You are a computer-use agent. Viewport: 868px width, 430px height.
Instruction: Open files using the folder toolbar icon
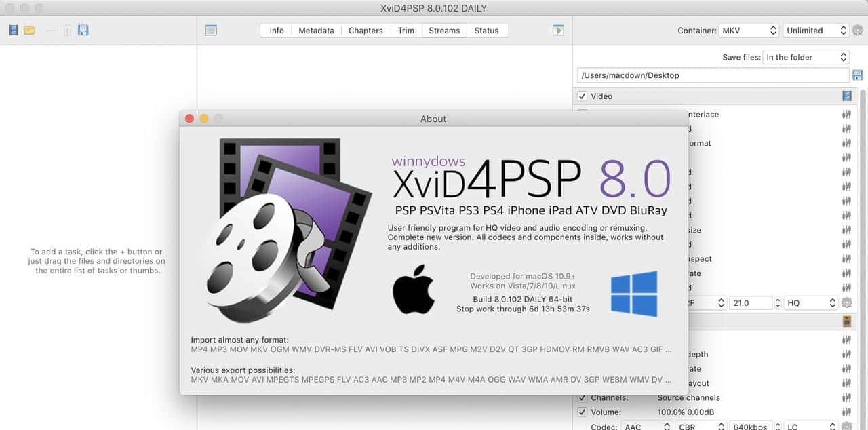[x=28, y=30]
